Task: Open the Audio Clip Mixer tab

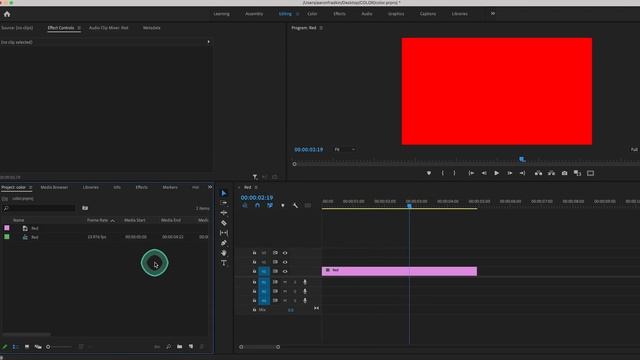Action: [109, 28]
